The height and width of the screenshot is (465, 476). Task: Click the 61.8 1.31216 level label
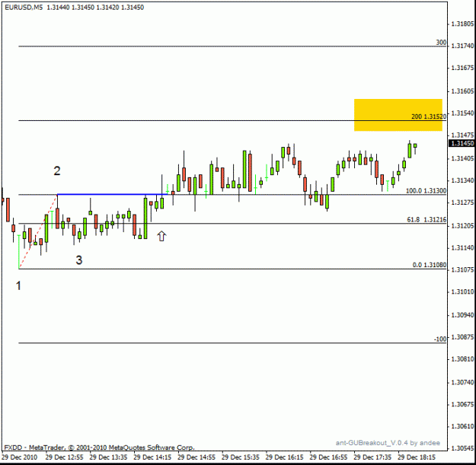426,220
